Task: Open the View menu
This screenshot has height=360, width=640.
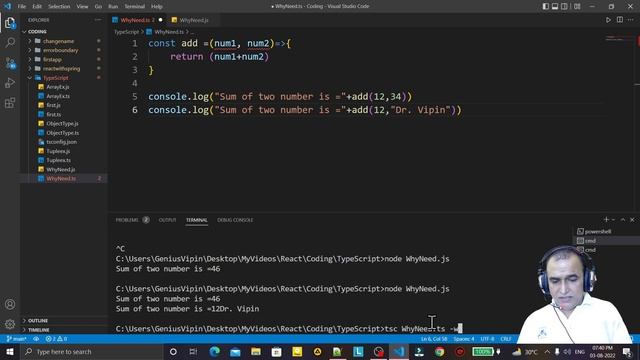Action: coord(82,6)
